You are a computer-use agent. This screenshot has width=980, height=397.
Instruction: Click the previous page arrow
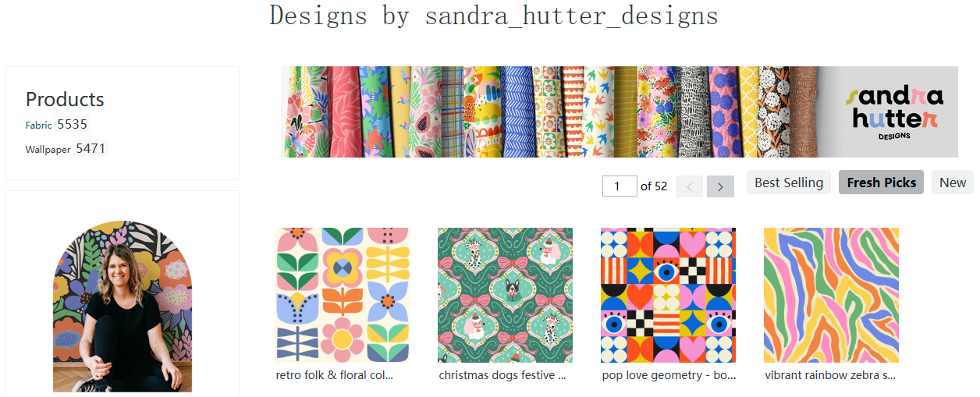click(689, 186)
